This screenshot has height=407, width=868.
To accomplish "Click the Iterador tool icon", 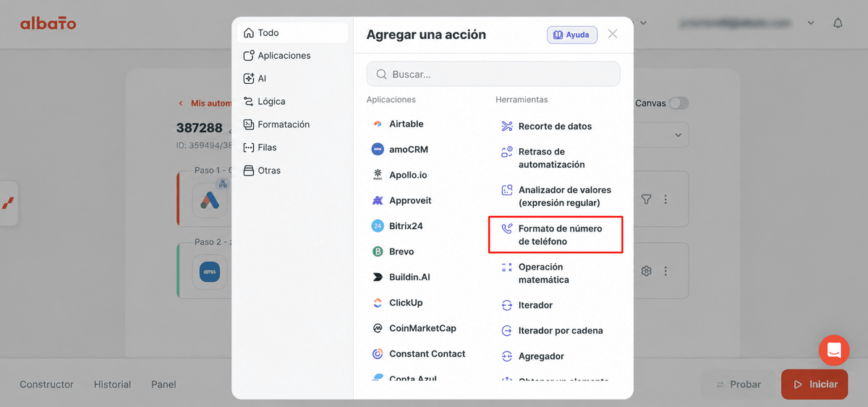I will coord(506,306).
